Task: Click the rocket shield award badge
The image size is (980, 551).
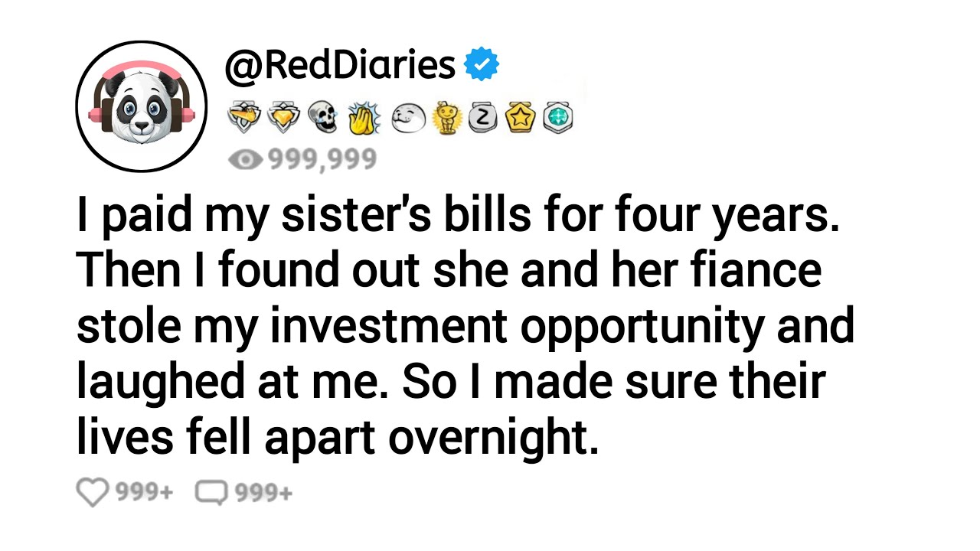Action: (x=244, y=118)
